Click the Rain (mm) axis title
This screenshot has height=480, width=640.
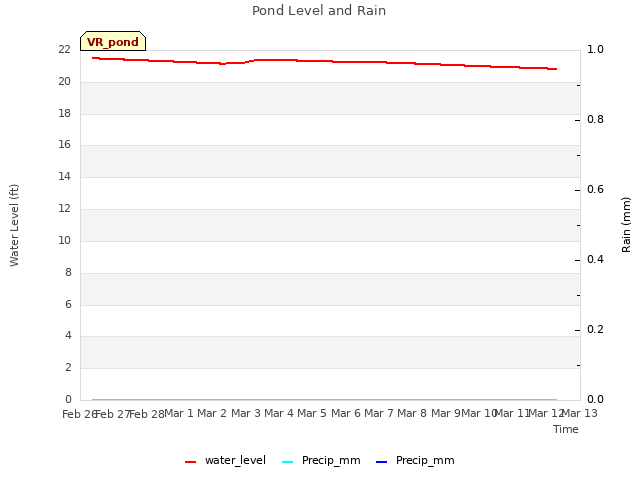coord(626,225)
